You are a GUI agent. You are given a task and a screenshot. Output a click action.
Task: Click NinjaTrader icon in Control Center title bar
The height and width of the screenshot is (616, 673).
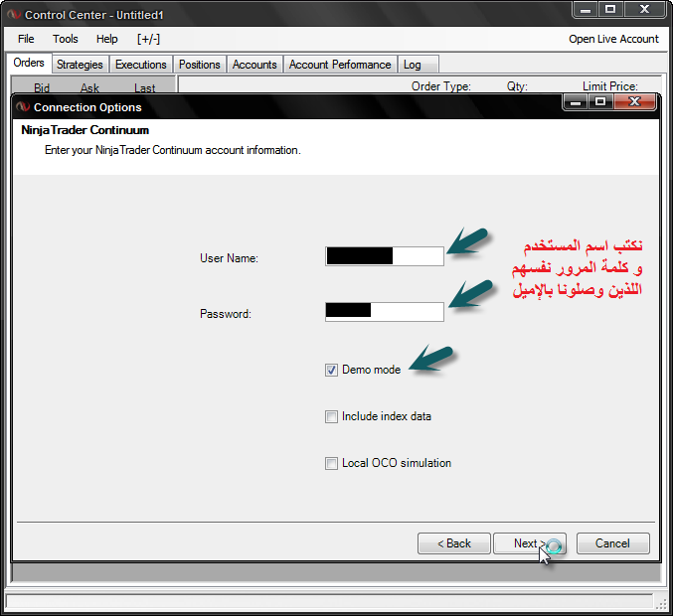pos(14,14)
